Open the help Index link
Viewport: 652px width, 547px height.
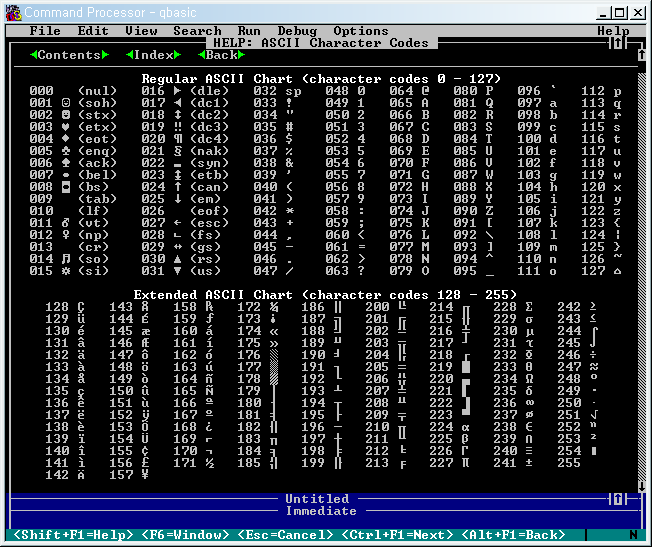153,55
